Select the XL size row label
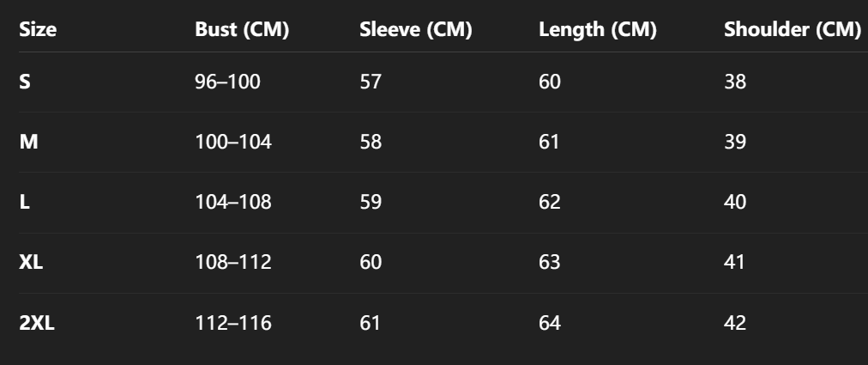868x365 pixels. [32, 263]
